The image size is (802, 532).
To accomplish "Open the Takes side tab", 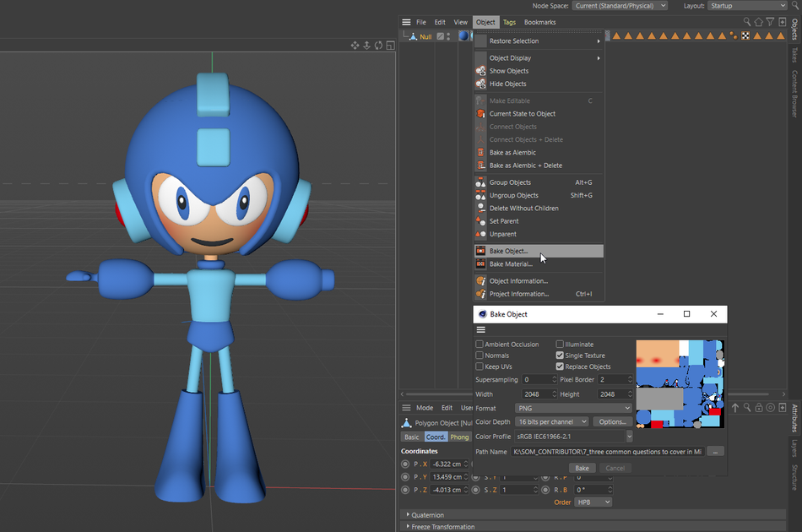I will pyautogui.click(x=794, y=55).
